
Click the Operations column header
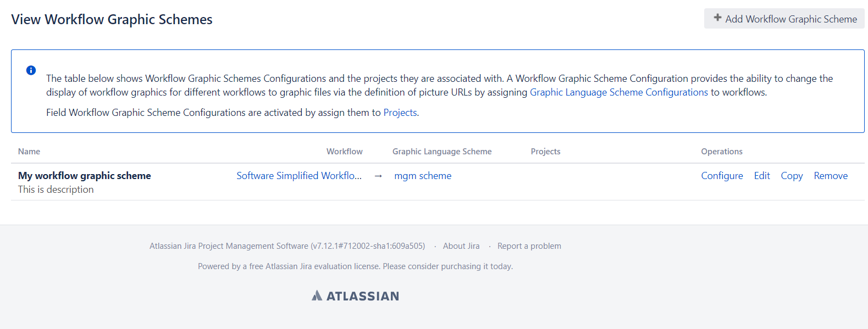click(x=721, y=152)
